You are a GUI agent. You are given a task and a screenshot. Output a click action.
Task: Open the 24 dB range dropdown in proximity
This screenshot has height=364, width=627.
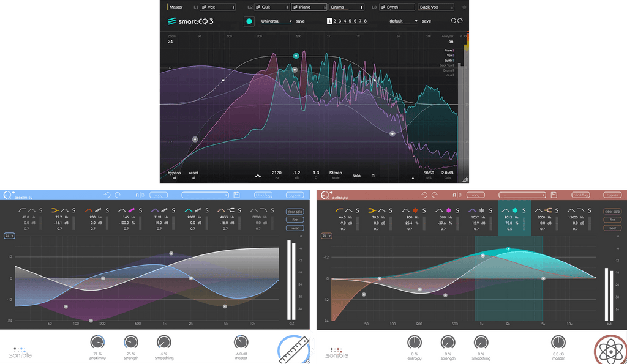click(x=9, y=236)
